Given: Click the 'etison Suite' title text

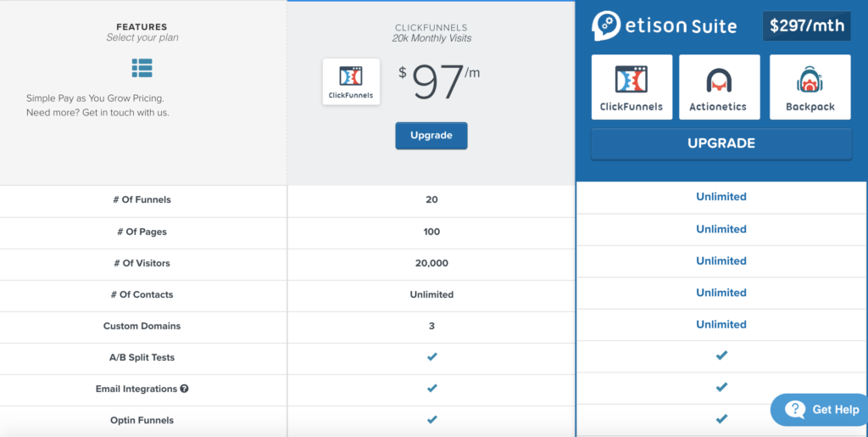Looking at the screenshot, I should 681,26.
